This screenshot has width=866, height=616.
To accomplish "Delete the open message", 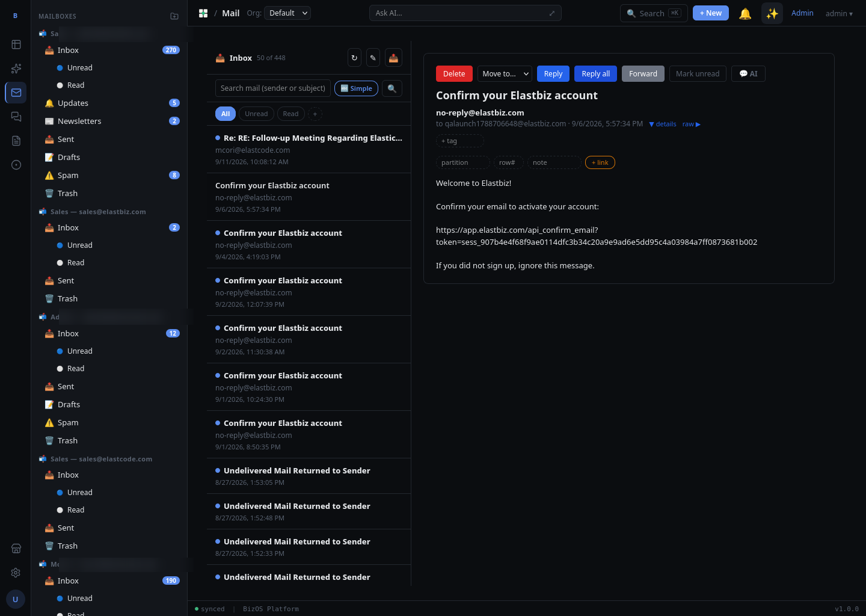I will [454, 73].
